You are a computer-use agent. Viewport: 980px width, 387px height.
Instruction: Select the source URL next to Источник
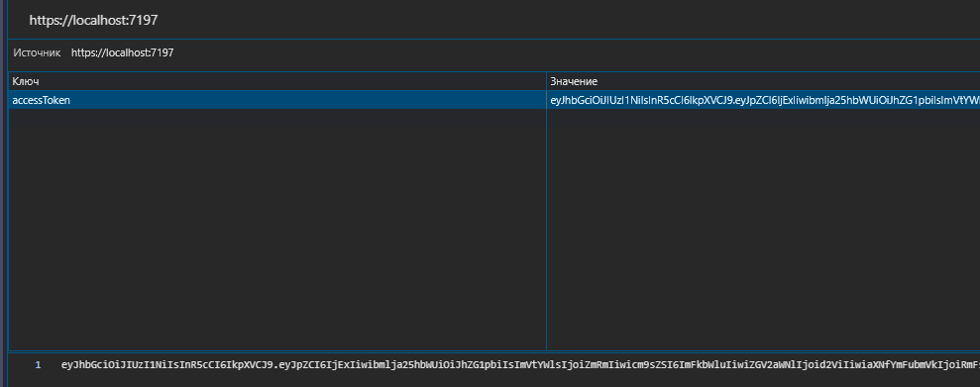pos(123,53)
